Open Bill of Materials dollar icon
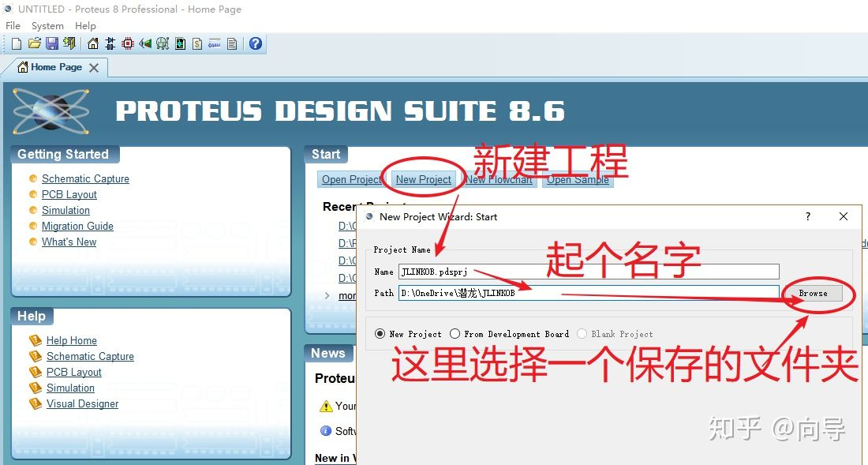Viewport: 868px width, 465px height. (197, 43)
